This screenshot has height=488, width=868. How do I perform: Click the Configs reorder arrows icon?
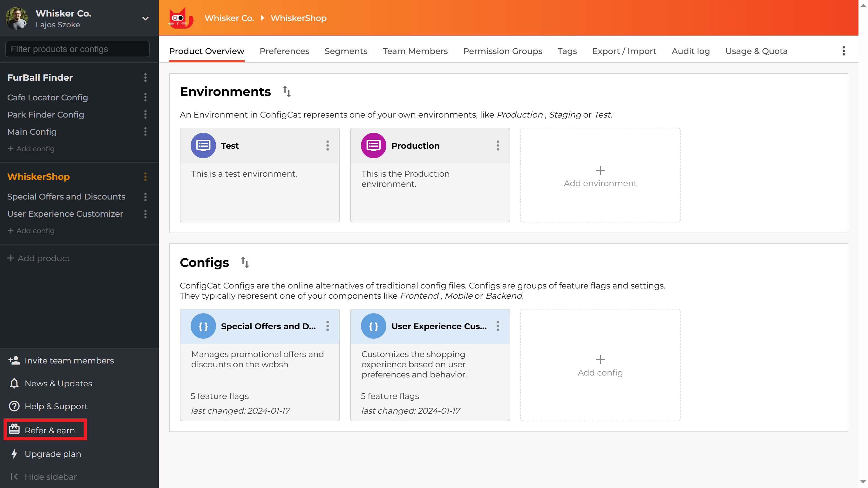[245, 262]
